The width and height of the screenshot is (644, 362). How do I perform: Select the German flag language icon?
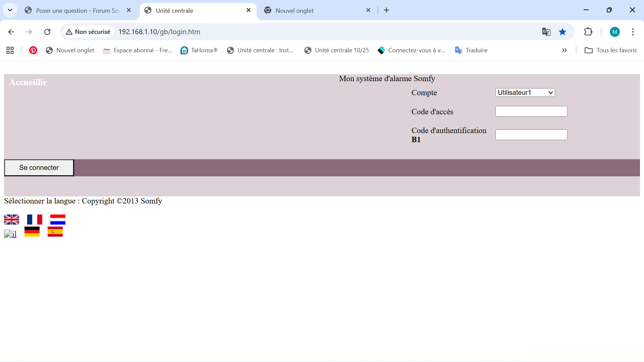coord(32,232)
